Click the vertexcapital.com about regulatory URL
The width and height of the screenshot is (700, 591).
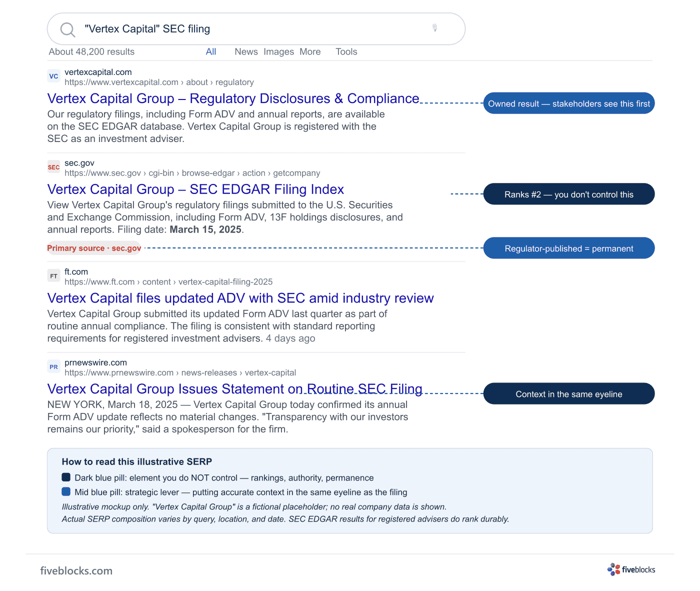point(159,82)
